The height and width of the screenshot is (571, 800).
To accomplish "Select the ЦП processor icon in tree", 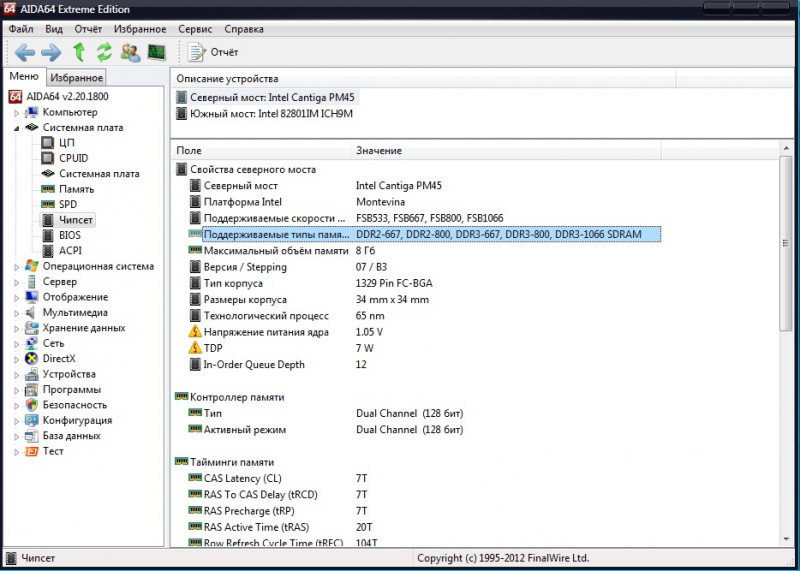I will [x=48, y=143].
